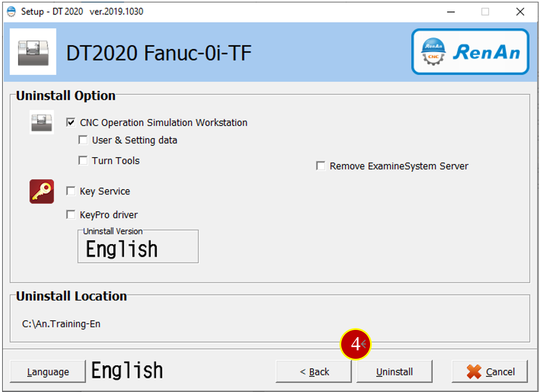Close the Setup window
539x392 pixels.
[x=520, y=11]
